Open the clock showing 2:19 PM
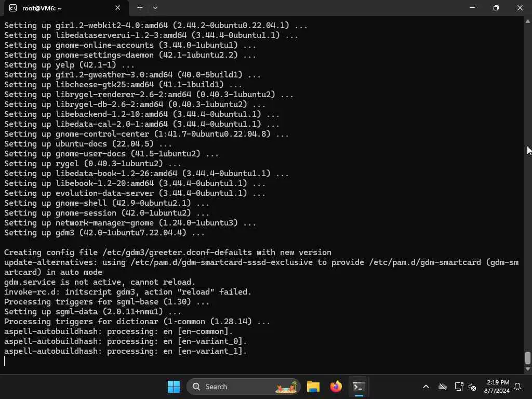 497,387
